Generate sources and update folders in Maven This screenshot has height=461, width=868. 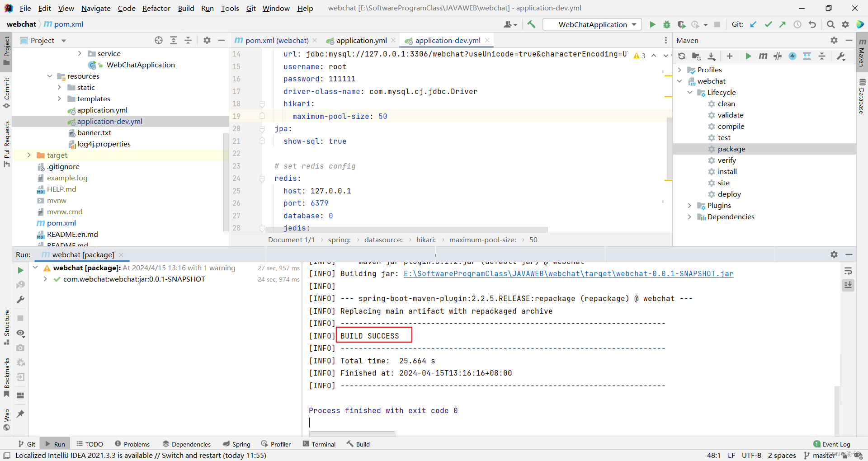click(696, 56)
